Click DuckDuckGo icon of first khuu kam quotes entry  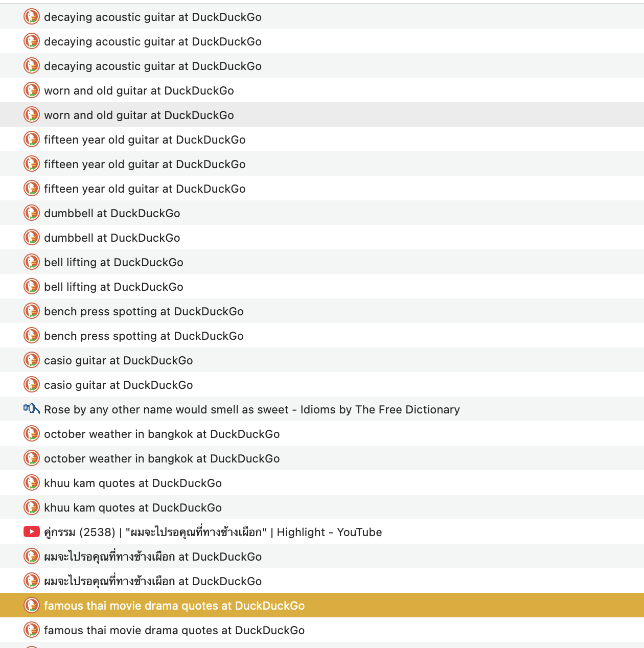coord(32,483)
